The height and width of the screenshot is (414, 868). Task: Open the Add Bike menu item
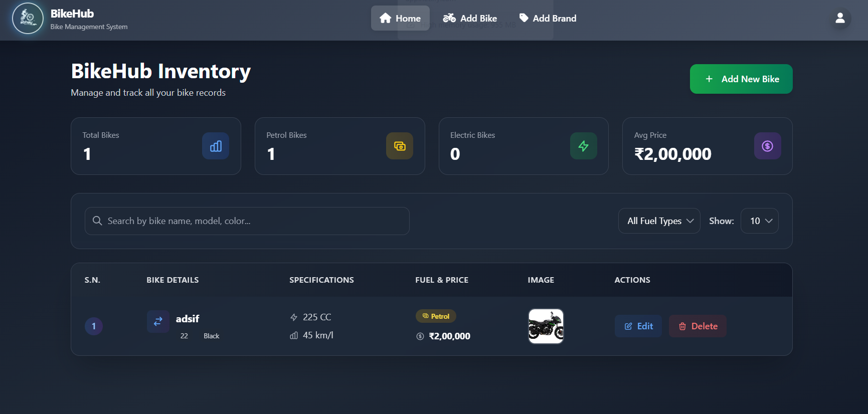[470, 19]
